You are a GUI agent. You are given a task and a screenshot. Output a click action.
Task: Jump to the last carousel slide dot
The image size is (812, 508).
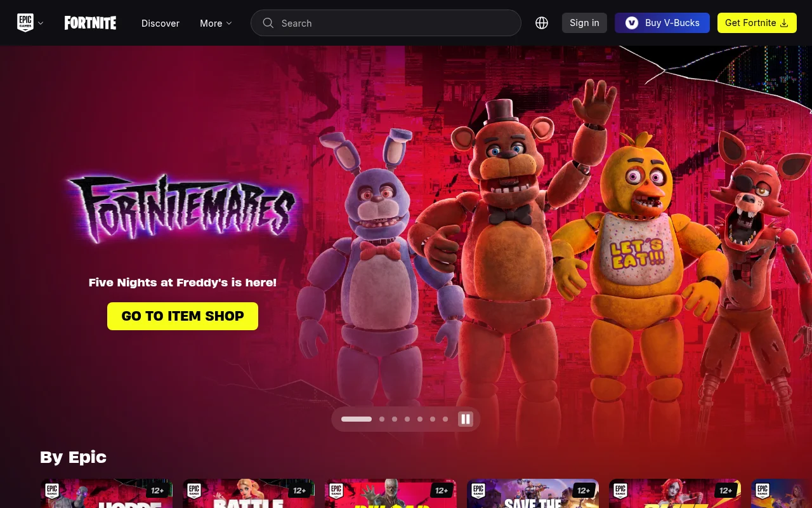(445, 419)
